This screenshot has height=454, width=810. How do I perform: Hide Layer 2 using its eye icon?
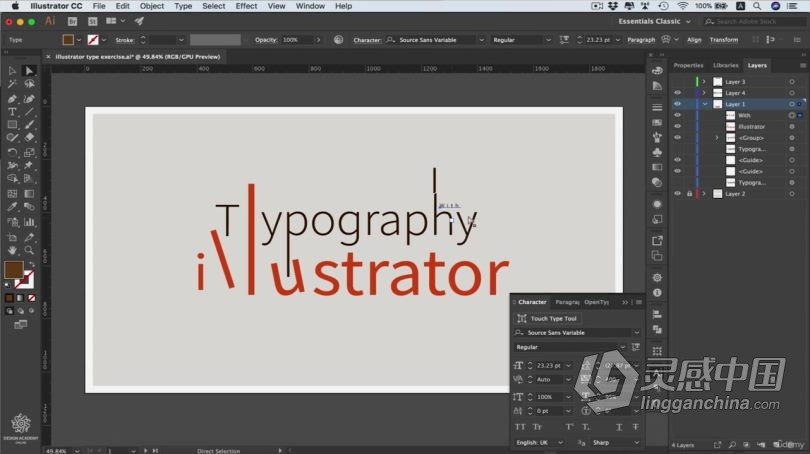[677, 194]
